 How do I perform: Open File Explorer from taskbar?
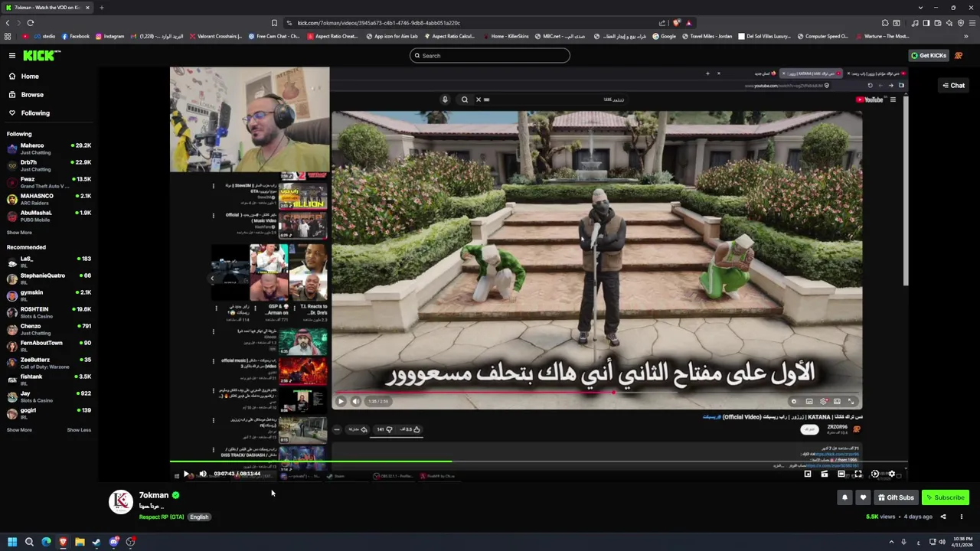(x=80, y=542)
